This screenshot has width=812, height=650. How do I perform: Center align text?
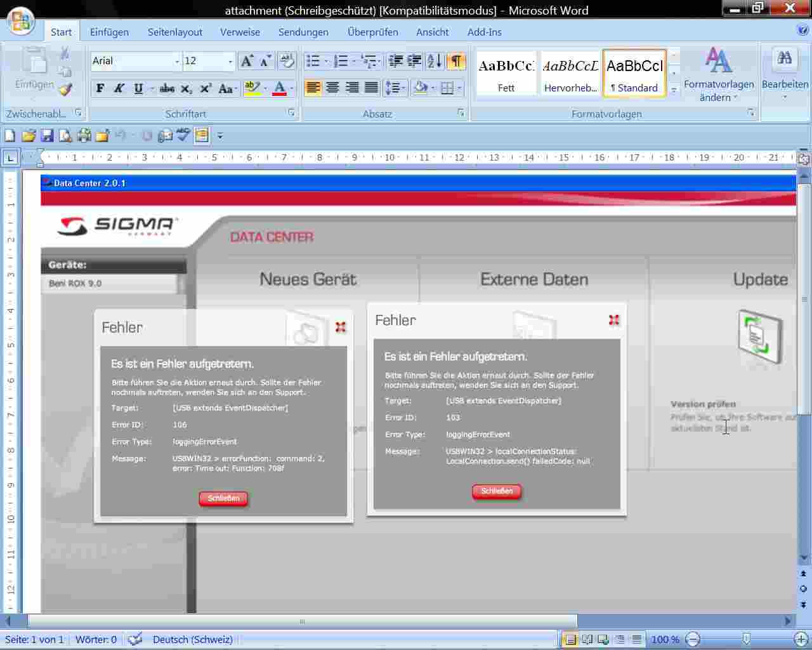[332, 88]
